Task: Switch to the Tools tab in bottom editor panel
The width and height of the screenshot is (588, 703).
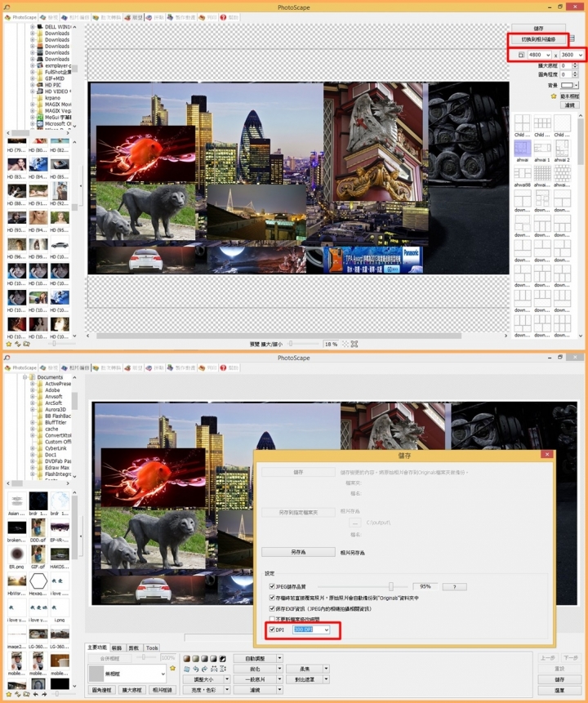Action: [x=152, y=647]
